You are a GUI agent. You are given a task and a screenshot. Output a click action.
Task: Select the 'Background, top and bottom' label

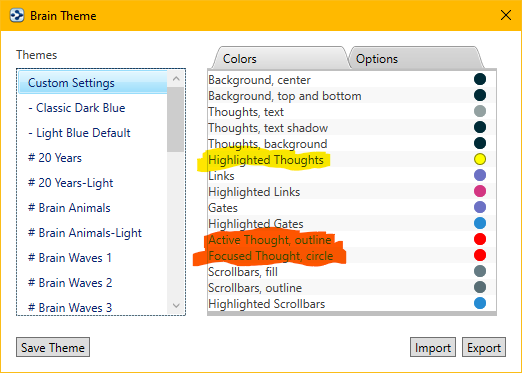pos(285,96)
